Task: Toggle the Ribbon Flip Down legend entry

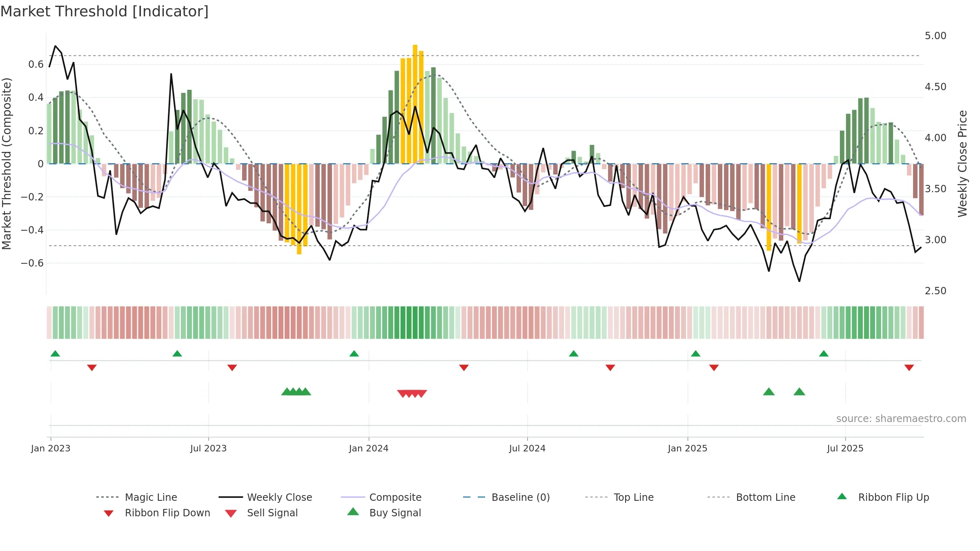Action: (x=156, y=513)
